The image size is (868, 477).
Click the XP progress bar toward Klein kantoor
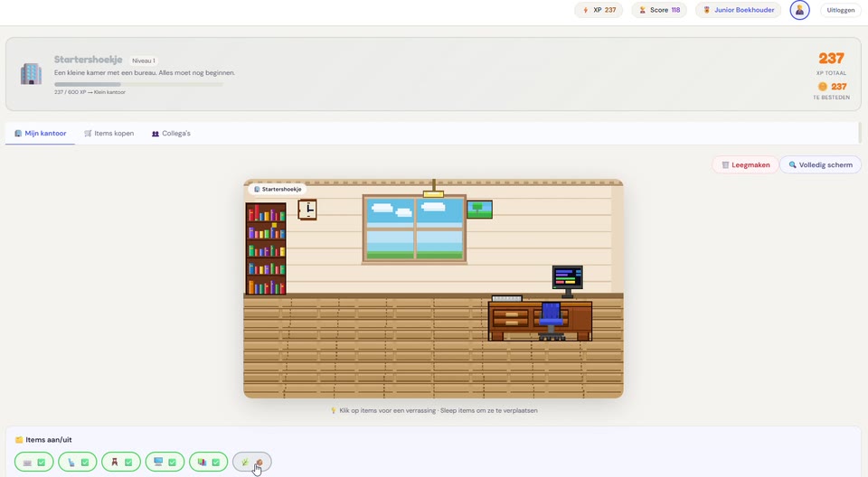(138, 84)
